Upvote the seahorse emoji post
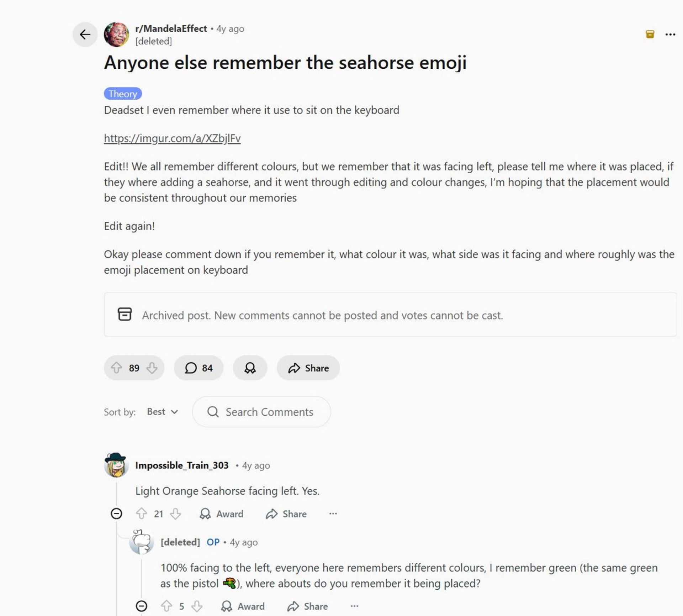683x616 pixels. click(116, 368)
